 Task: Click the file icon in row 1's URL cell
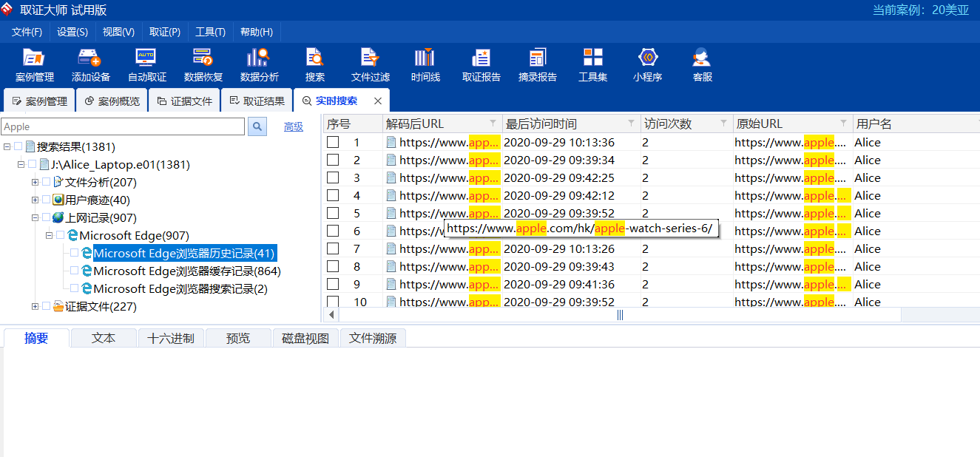click(391, 142)
